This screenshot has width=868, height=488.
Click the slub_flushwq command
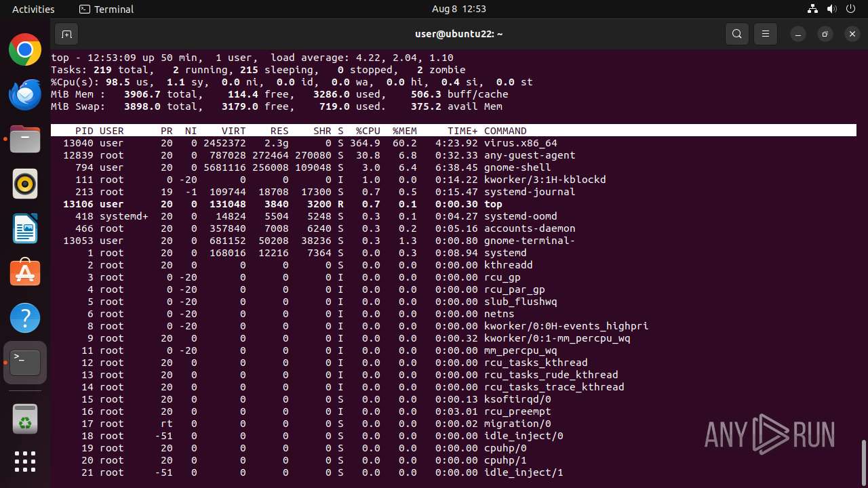coord(520,302)
